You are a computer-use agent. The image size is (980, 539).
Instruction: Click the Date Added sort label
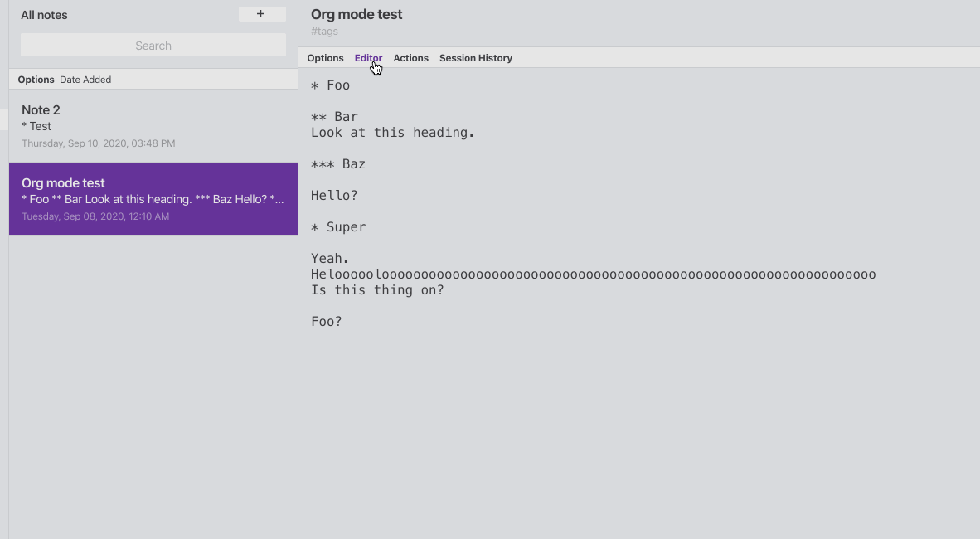click(x=85, y=80)
